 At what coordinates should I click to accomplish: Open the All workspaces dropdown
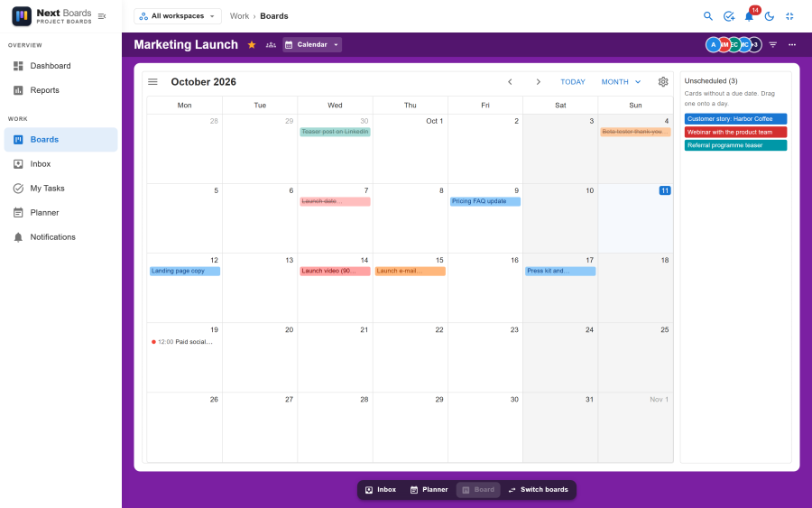[x=178, y=16]
